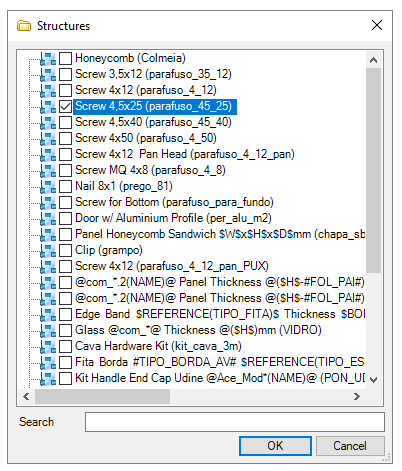Select the row text Honeycomb (Colmeia)

[x=130, y=58]
